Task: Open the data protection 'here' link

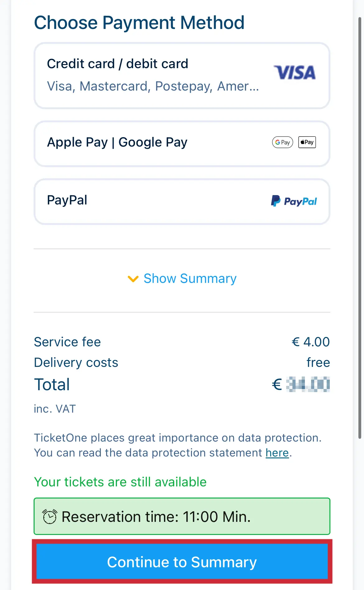Action: tap(277, 453)
